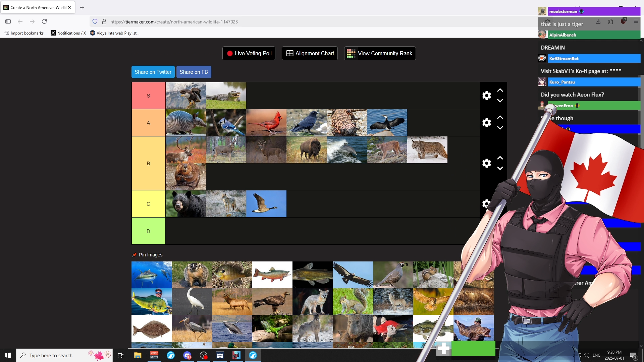Open A tier settings gear
Screen dimensions: 644x362
(x=486, y=123)
